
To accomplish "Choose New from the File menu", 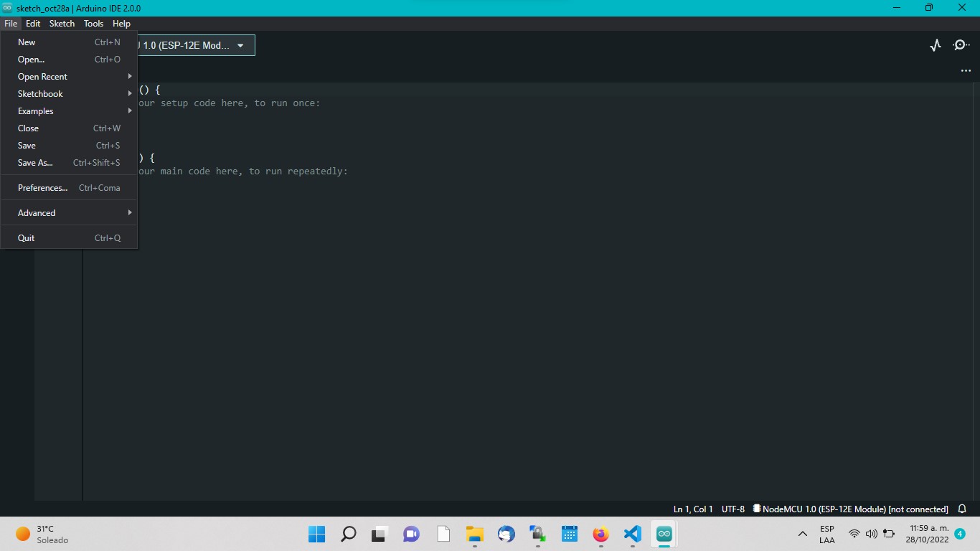I will point(69,42).
